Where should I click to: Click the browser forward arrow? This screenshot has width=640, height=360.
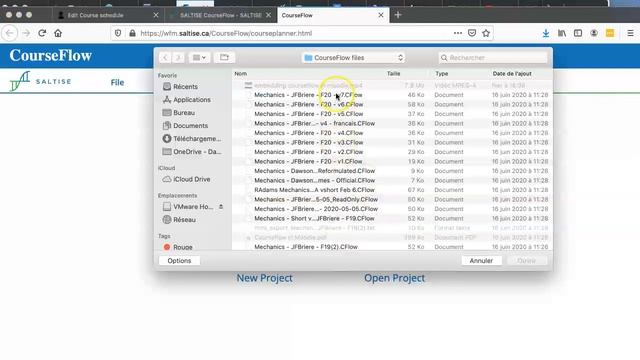(x=26, y=33)
